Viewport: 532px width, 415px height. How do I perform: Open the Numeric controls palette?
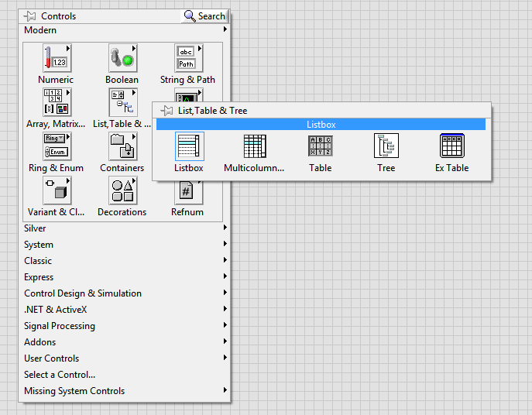[x=57, y=58]
